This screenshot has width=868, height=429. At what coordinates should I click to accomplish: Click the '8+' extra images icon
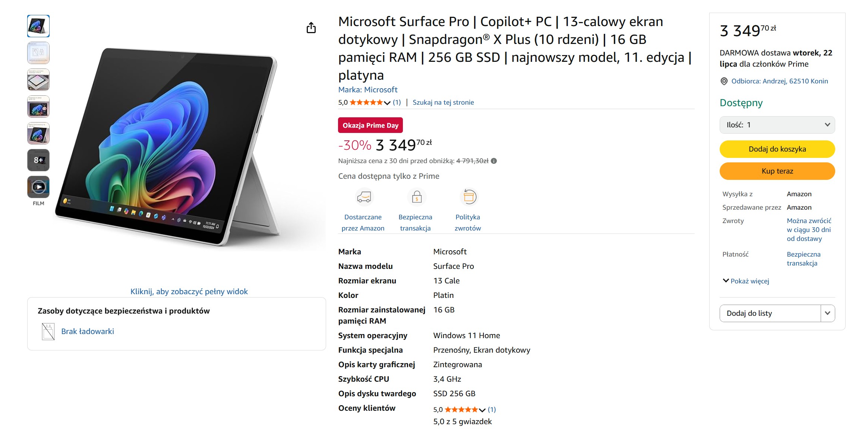tap(38, 160)
